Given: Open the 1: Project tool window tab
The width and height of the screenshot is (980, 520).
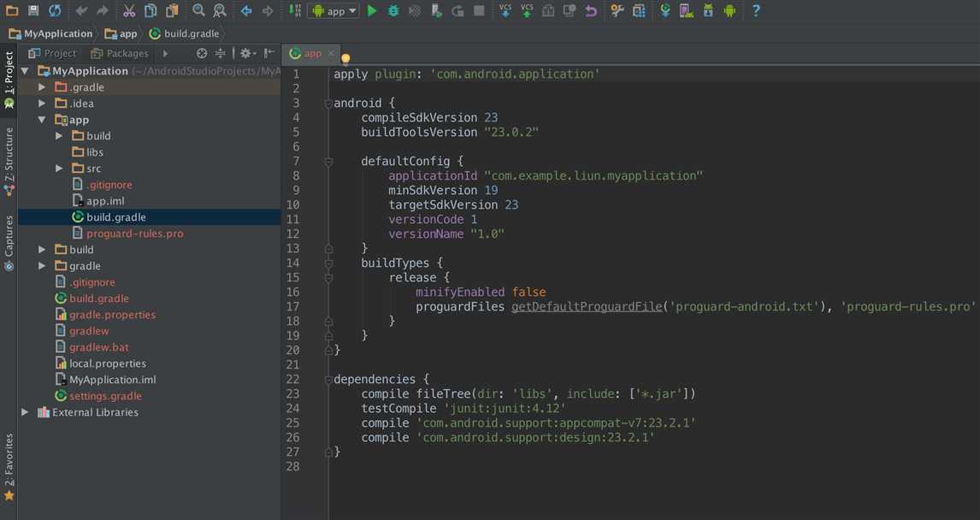Looking at the screenshot, I should coord(9,80).
